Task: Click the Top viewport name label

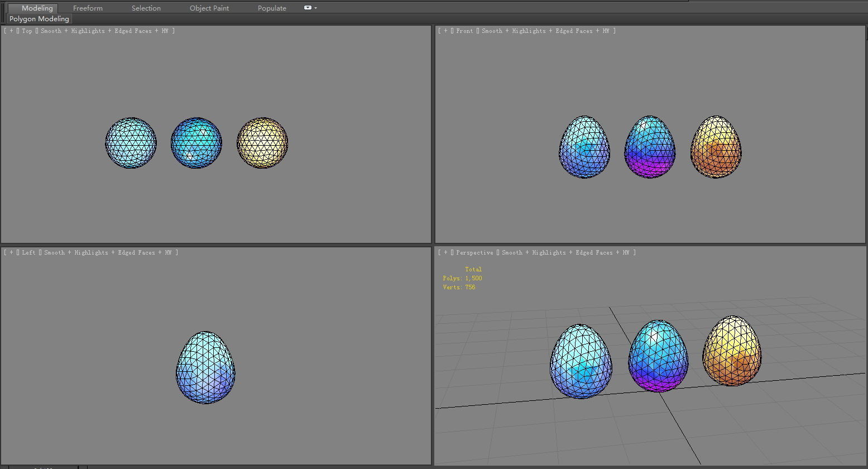Action: (x=27, y=31)
